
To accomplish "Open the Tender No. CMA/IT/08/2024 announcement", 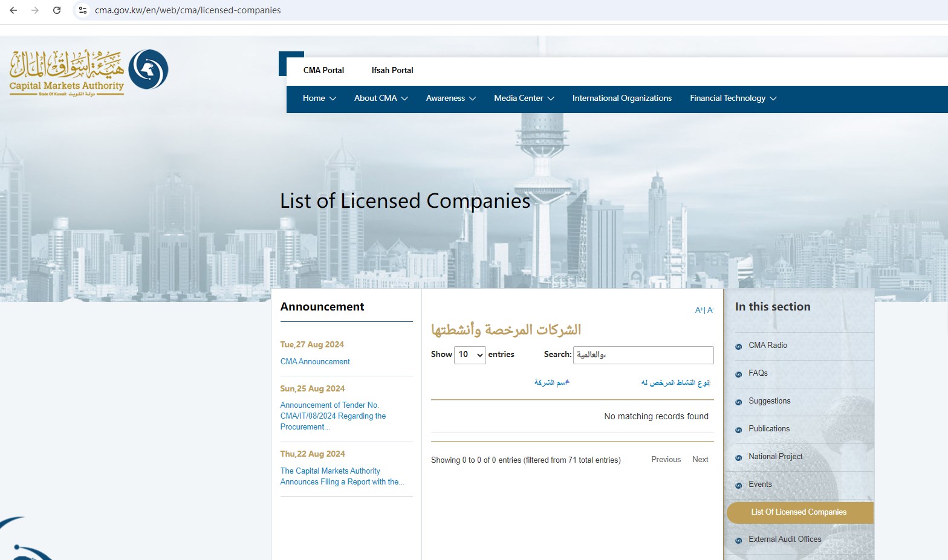I will coord(333,416).
